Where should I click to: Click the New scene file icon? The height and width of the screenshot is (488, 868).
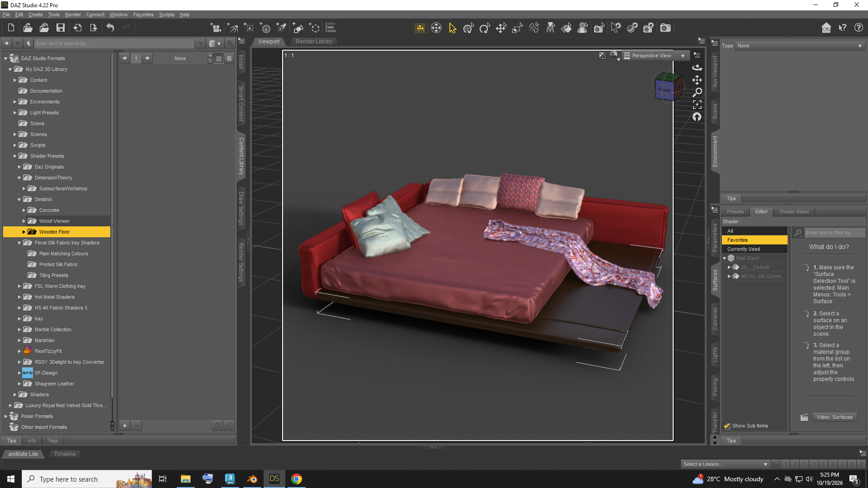[11, 28]
